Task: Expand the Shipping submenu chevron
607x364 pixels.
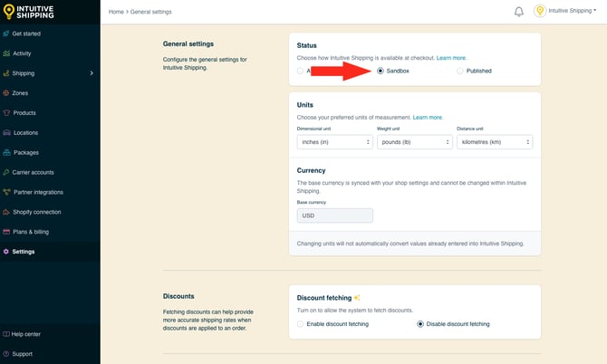Action: coord(92,73)
